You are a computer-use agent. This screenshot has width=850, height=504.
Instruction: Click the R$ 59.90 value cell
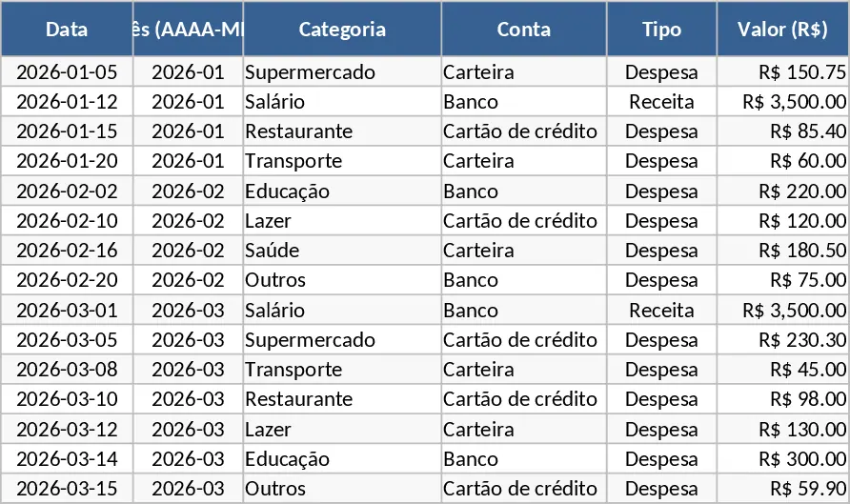(x=782, y=489)
